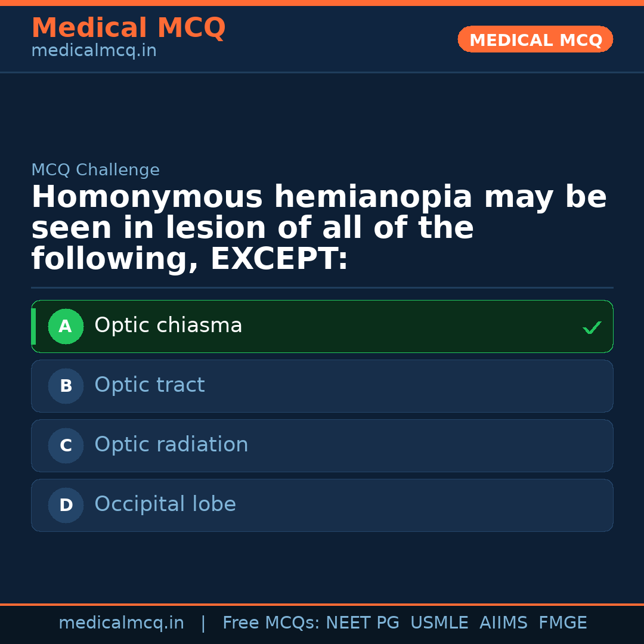The height and width of the screenshot is (644, 644).
Task: Select answer option Occipital lobe
Action: 322,505
